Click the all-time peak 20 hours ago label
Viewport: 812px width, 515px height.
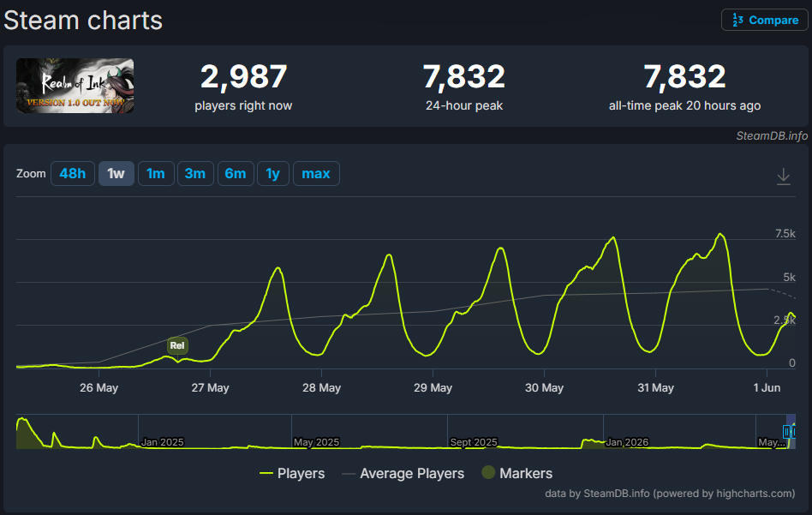(x=684, y=105)
